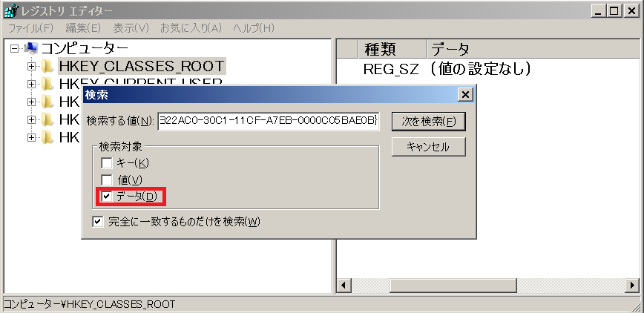
Task: Click the fourth HK folder icon
Action: [48, 119]
